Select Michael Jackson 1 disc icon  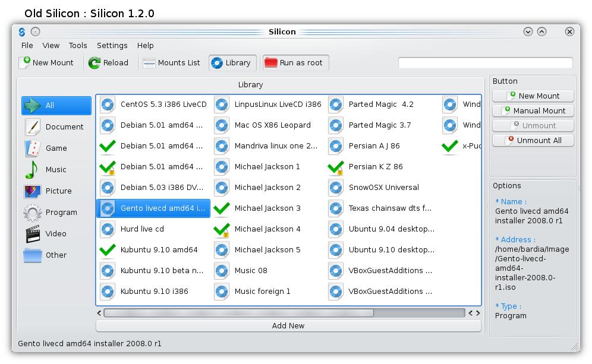tap(222, 167)
